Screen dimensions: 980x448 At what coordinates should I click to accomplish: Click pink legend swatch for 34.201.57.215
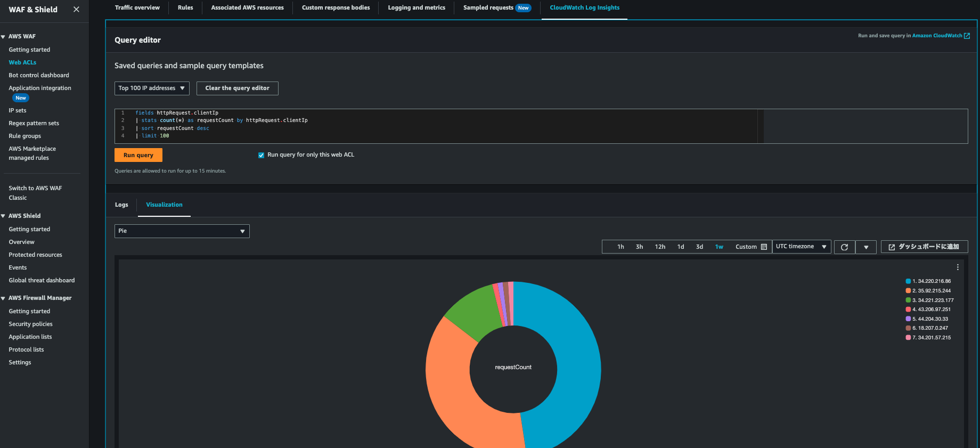tap(908, 338)
